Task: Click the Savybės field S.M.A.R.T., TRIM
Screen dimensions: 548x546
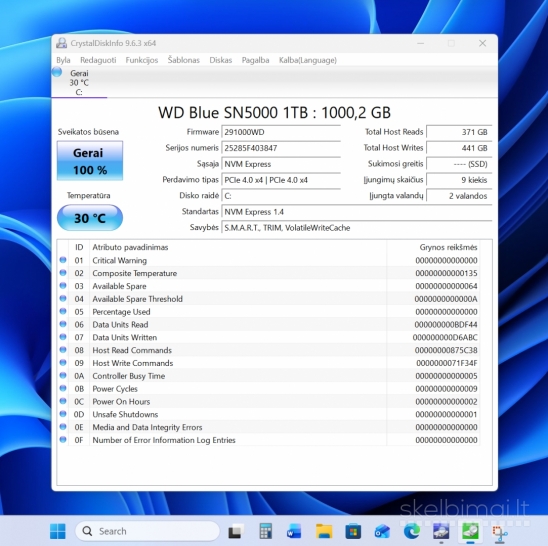Action: point(357,228)
